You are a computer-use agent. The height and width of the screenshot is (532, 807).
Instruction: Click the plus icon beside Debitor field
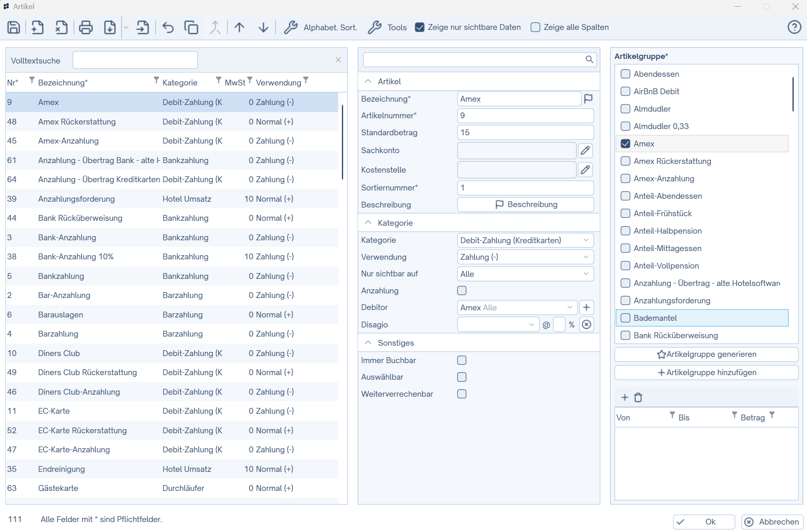[x=586, y=307]
